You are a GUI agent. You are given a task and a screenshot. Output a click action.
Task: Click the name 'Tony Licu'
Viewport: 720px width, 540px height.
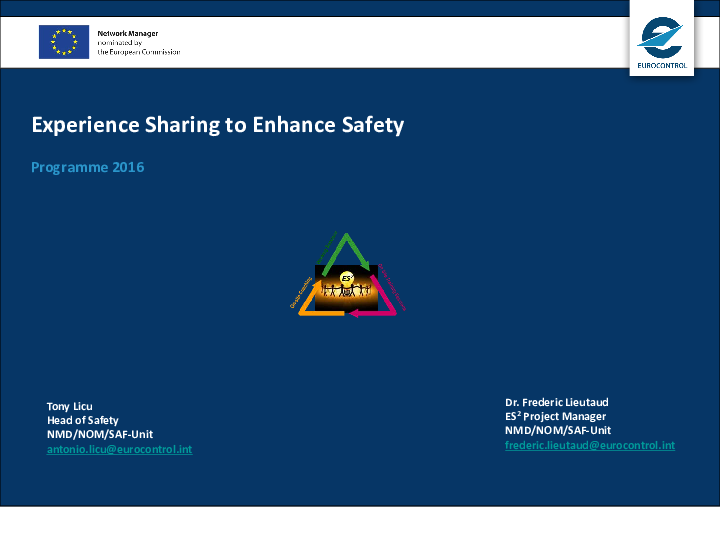pyautogui.click(x=69, y=406)
